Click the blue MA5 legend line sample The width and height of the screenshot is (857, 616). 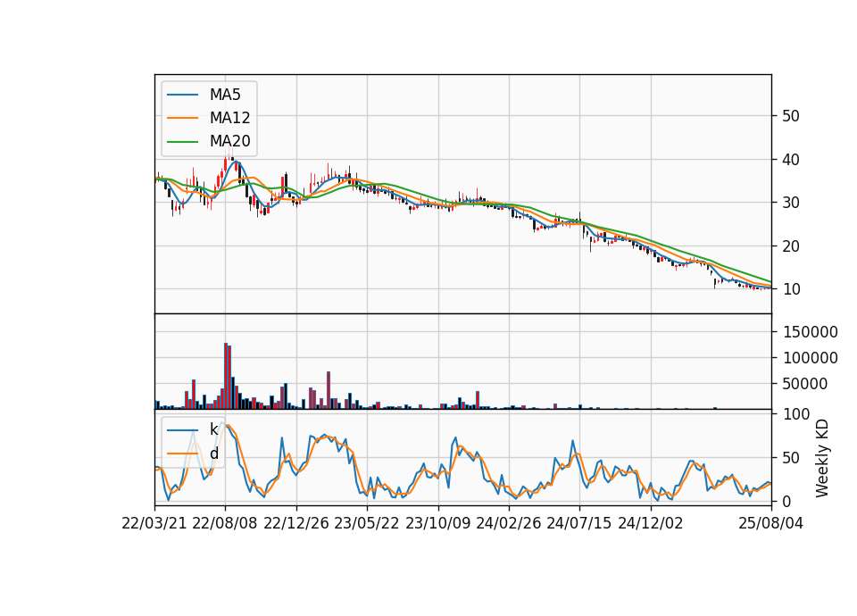tap(182, 95)
